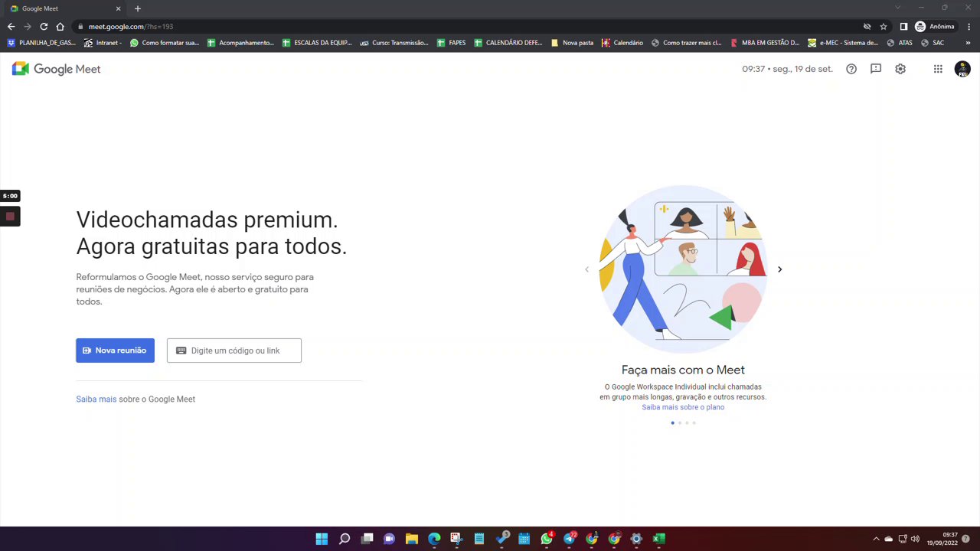This screenshot has height=551, width=980.
Task: Toggle the browser side panel
Action: pyautogui.click(x=903, y=26)
